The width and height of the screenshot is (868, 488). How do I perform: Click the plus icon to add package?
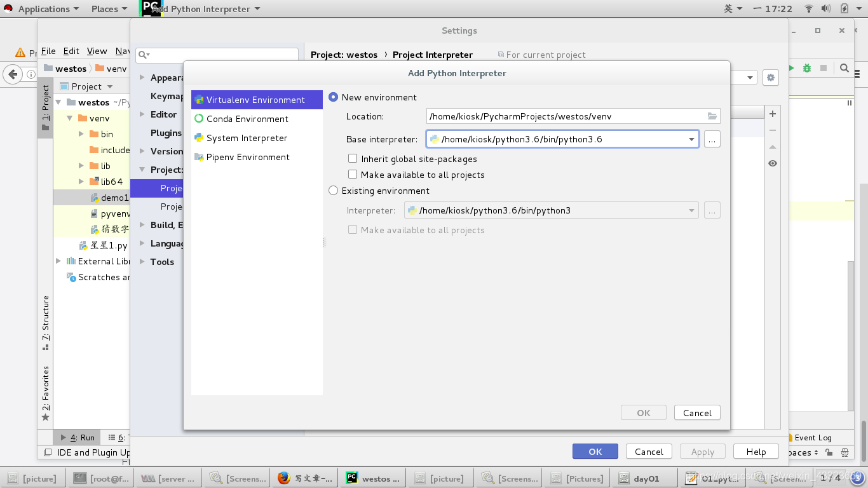(x=773, y=114)
